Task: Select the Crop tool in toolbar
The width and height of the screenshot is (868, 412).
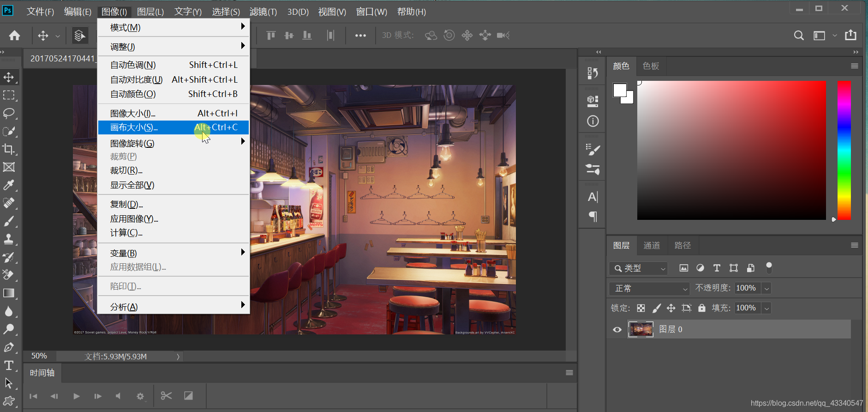Action: coord(9,149)
